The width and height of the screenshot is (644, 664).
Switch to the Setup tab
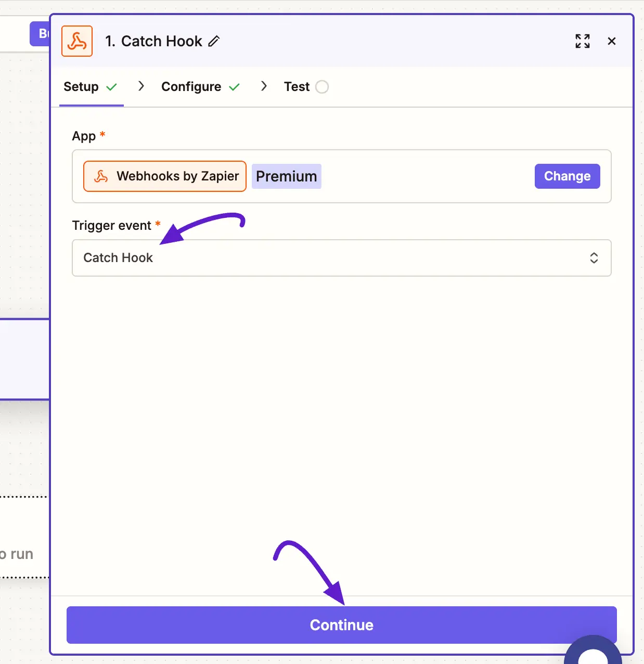pyautogui.click(x=91, y=87)
